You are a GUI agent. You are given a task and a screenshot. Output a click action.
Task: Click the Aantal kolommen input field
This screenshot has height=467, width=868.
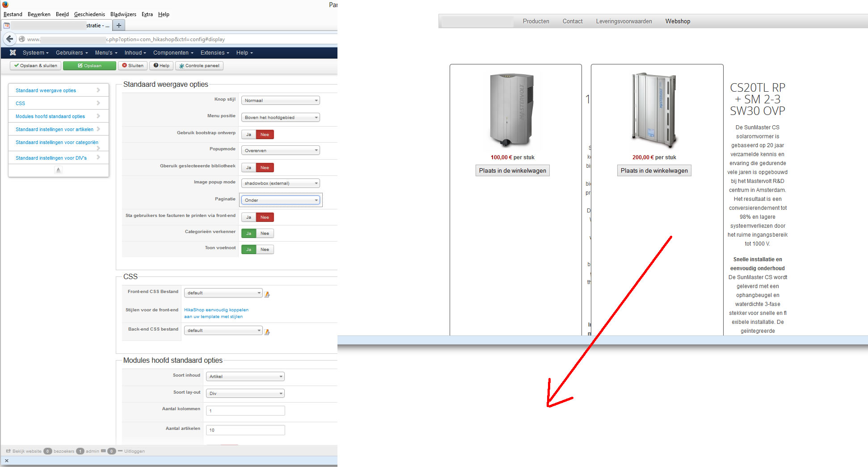[x=245, y=411]
